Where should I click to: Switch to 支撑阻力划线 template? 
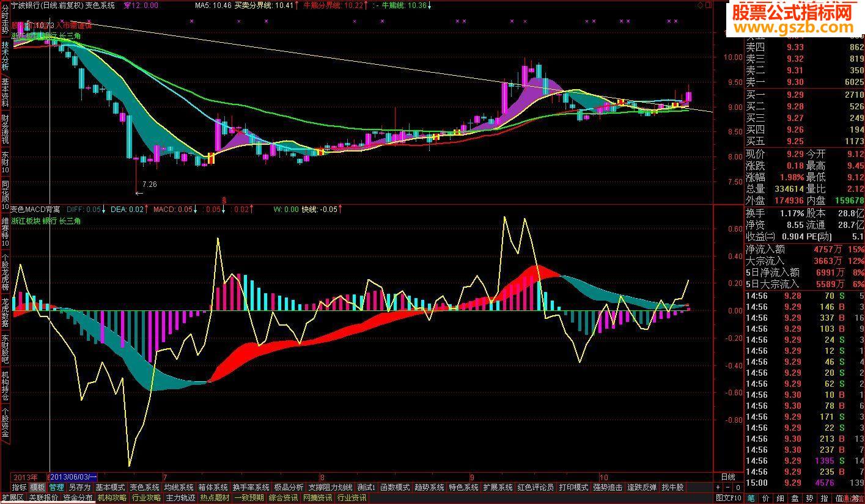(331, 488)
